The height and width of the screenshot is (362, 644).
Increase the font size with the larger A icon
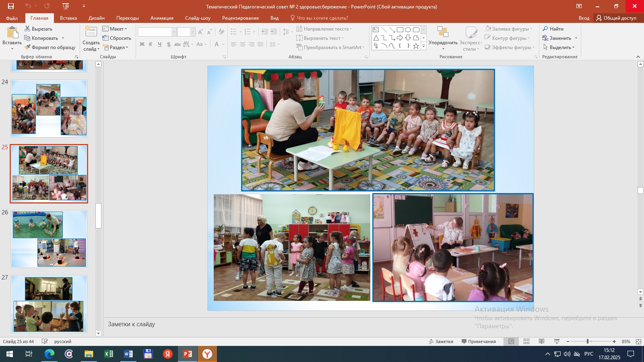(x=200, y=32)
